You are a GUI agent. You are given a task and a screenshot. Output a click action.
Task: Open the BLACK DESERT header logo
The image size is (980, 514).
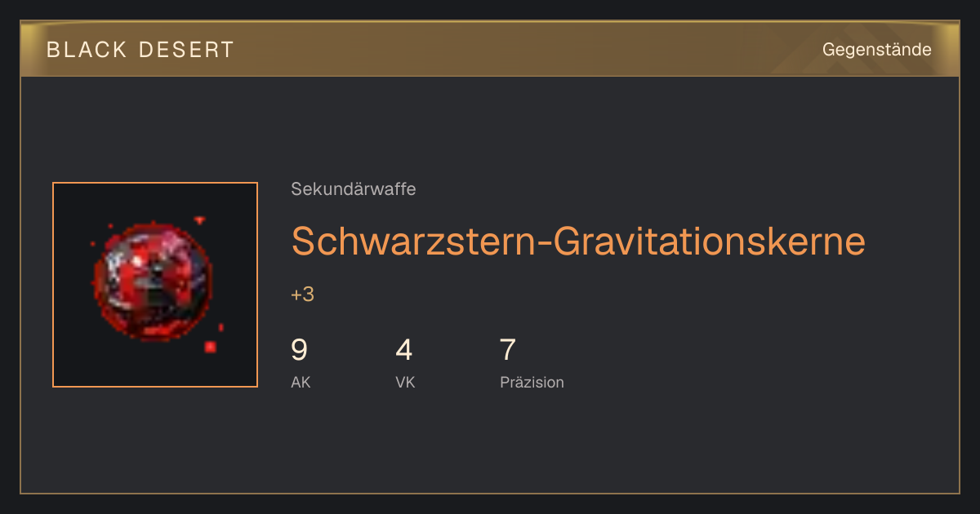point(140,50)
